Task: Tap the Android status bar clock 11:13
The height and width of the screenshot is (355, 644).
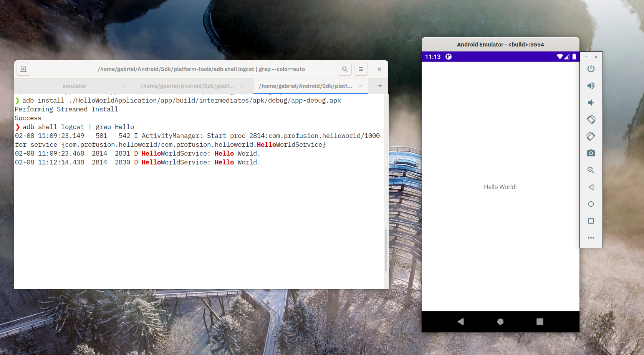Action: point(433,57)
